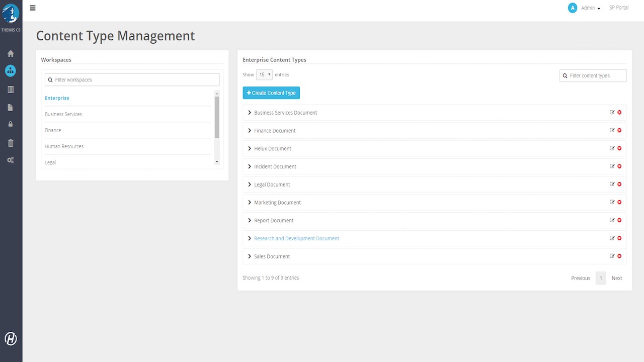Click the Create Content Type button

[x=271, y=93]
